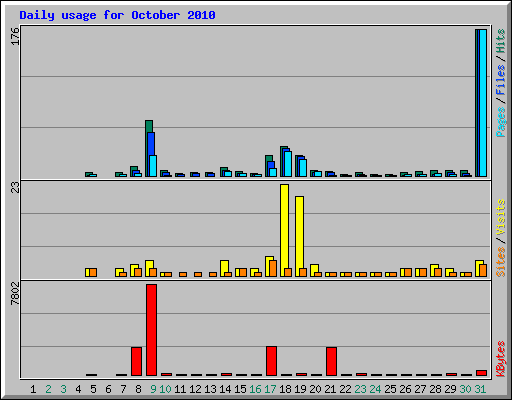Click day 26 on the x-axis
The width and height of the screenshot is (512, 400).
405,389
